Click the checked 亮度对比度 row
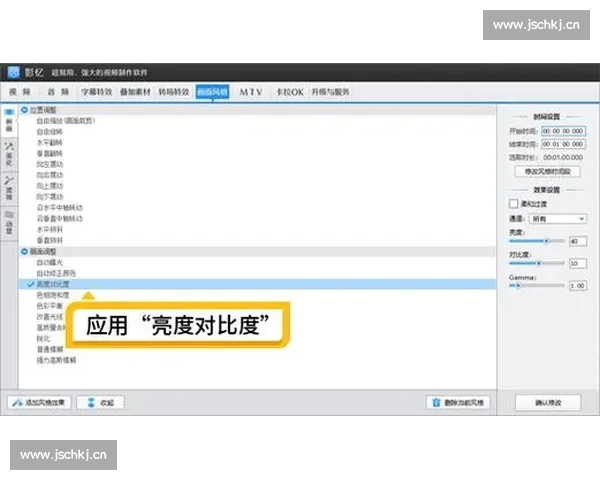This screenshot has width=600, height=480. [x=257, y=284]
